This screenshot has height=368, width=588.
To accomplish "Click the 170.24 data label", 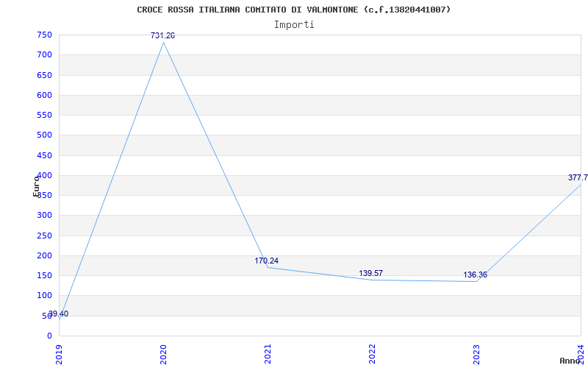I will (267, 261).
